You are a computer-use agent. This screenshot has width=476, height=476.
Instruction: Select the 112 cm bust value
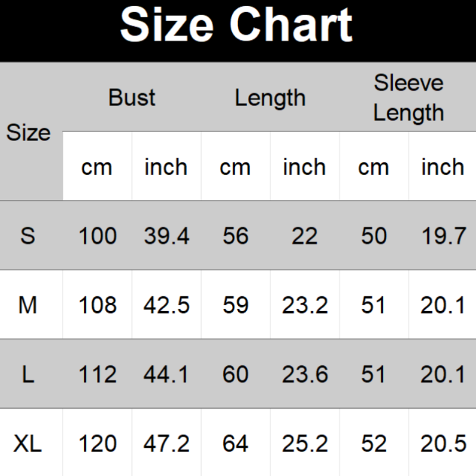coord(98,374)
